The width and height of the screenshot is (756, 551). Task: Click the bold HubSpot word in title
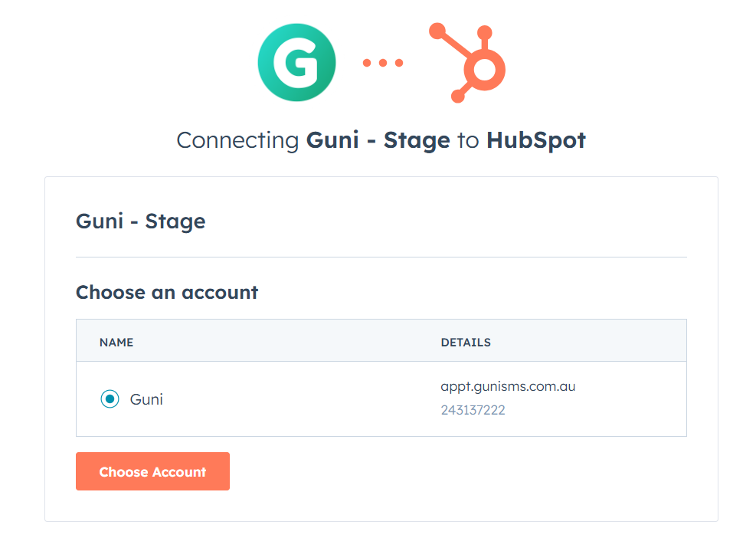[536, 140]
